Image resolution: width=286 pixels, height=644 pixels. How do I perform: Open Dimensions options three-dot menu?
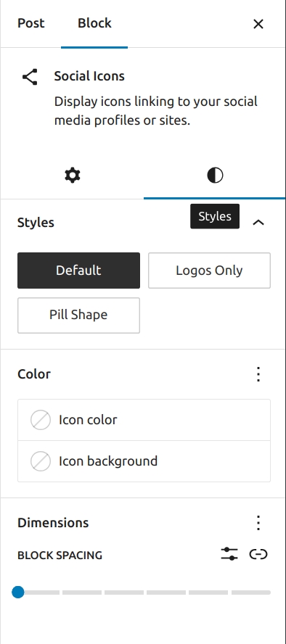click(258, 523)
